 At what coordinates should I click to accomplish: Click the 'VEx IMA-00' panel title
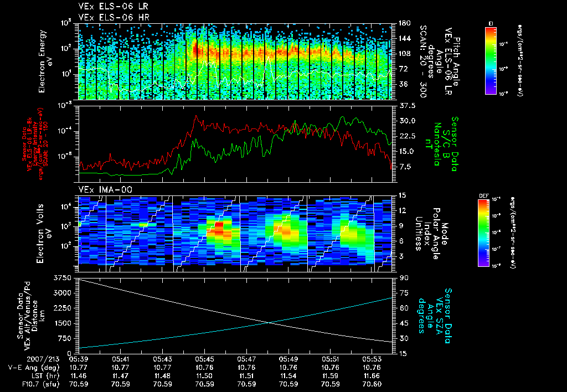click(105, 189)
